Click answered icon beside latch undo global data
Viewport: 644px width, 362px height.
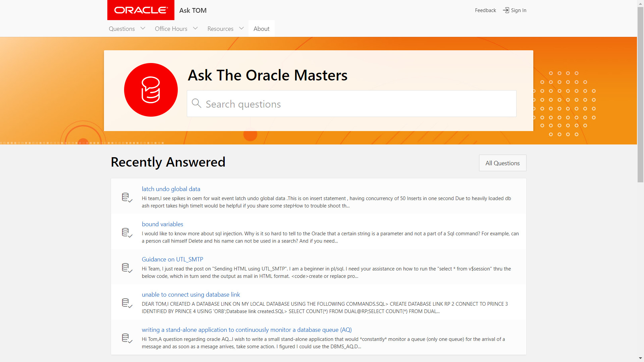click(x=127, y=197)
